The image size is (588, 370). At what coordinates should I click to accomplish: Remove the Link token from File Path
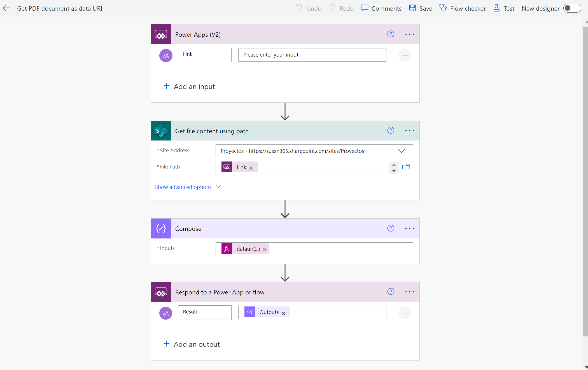pos(251,168)
